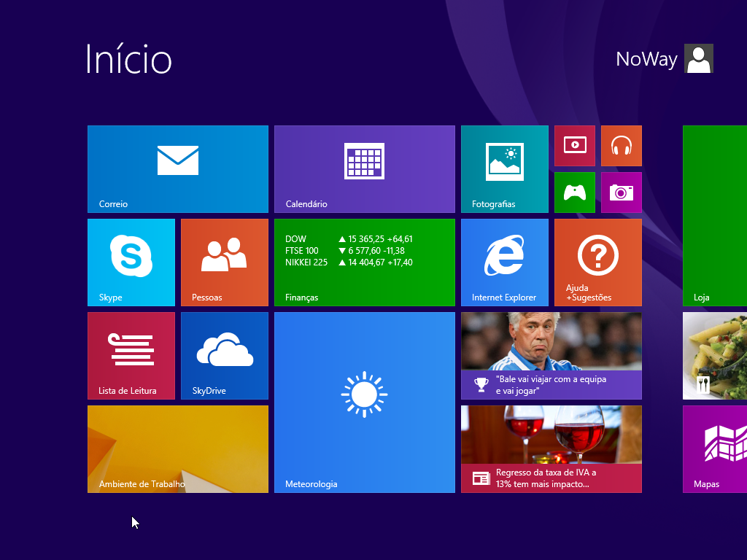The height and width of the screenshot is (560, 747).
Task: Open the Finanças stock tile
Action: click(365, 262)
